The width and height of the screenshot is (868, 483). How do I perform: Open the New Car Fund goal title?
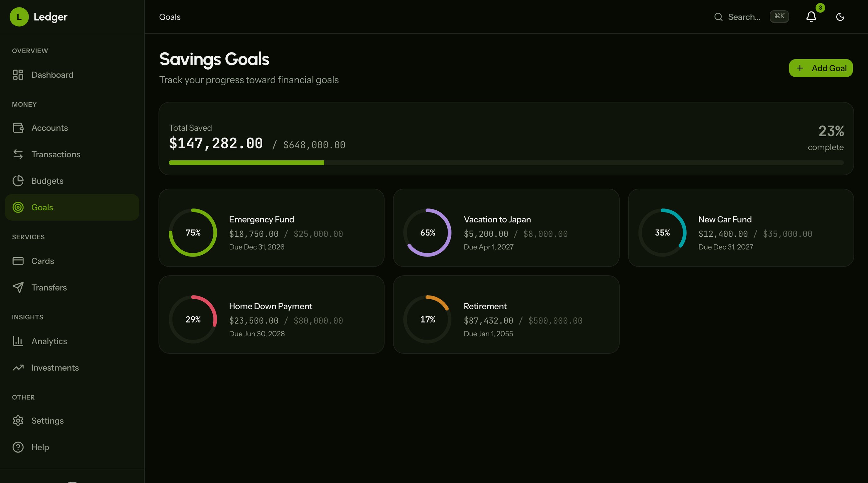point(725,219)
